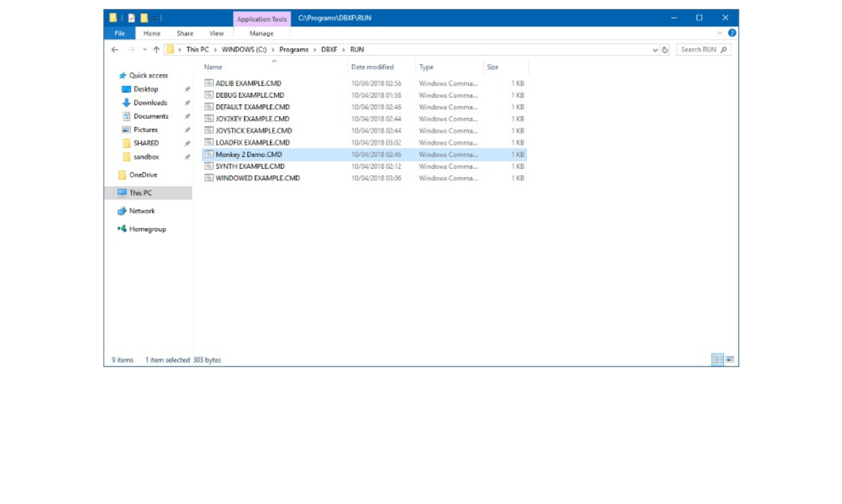Screen dimensions: 842x504
Task: Click the New Folder quick access toolbar icon
Action: 144,18
